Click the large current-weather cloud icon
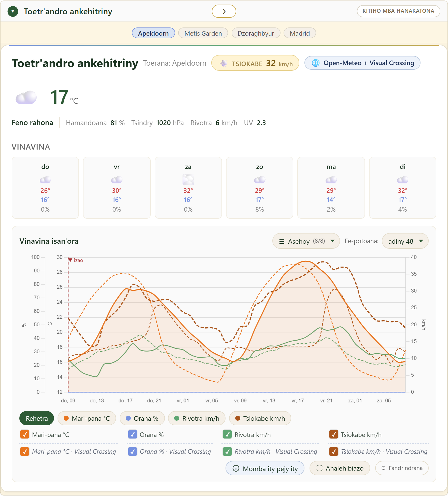The image size is (448, 496). (x=26, y=97)
